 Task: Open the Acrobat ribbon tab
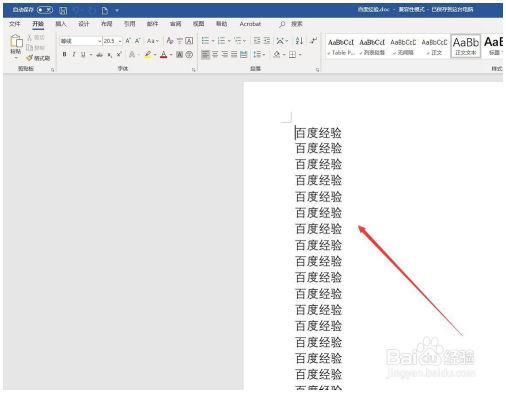point(250,24)
